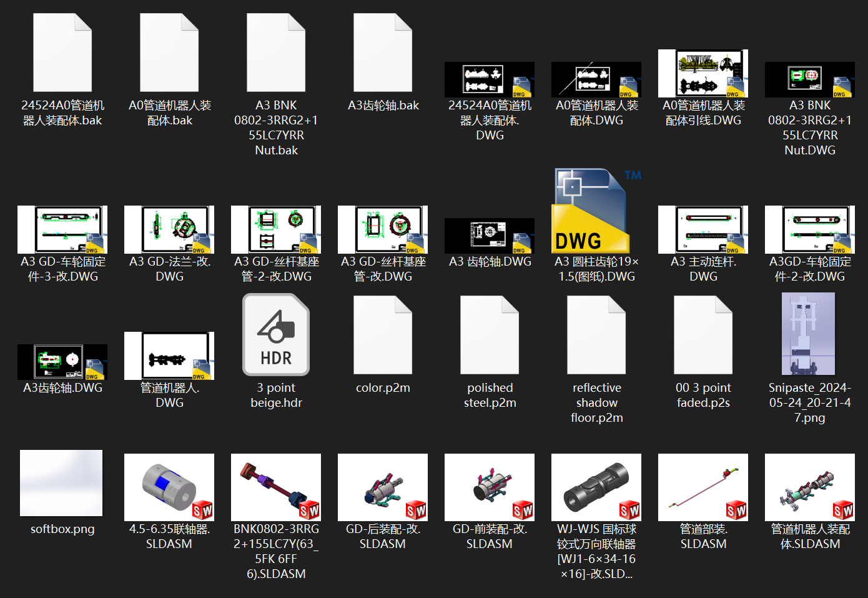Screen dimensions: 868x598
Task: Select the 4.5-6.35联轴器.SLDASM coupling thumbnail
Action: point(169,487)
